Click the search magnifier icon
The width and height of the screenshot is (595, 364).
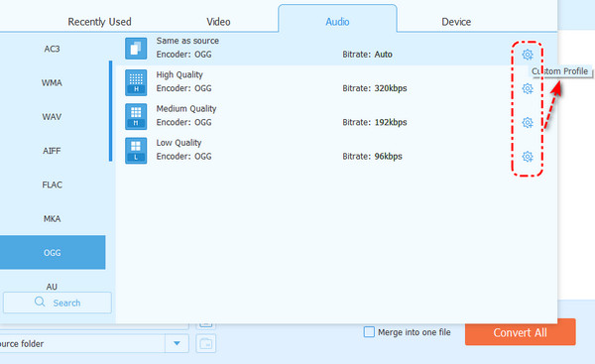tap(40, 302)
